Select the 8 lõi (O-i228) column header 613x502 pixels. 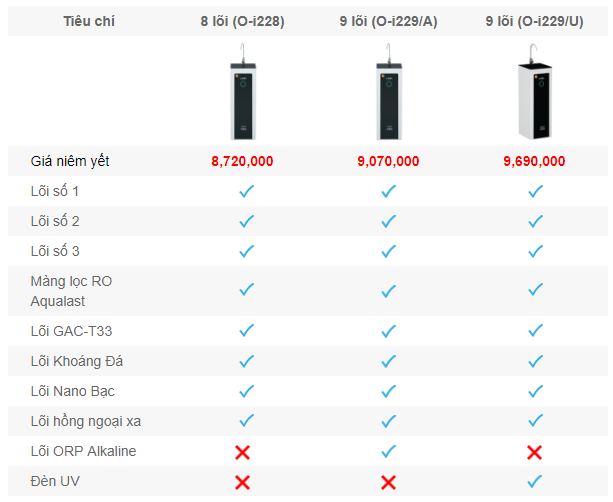[x=242, y=21]
